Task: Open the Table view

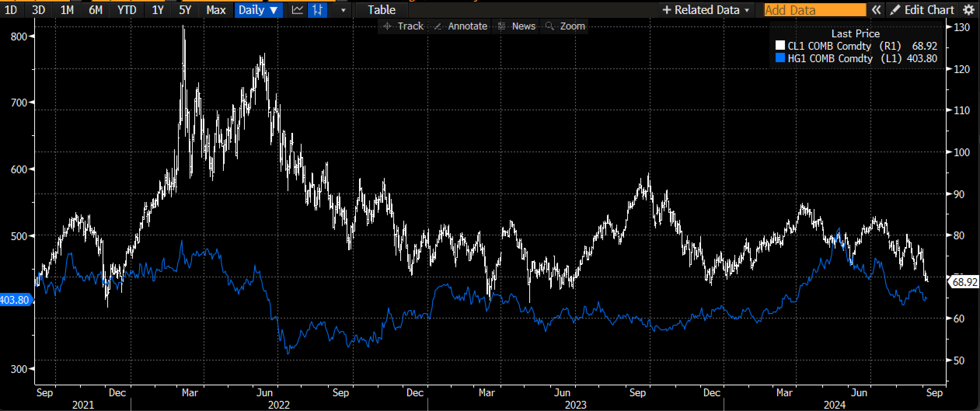Action: [x=382, y=10]
